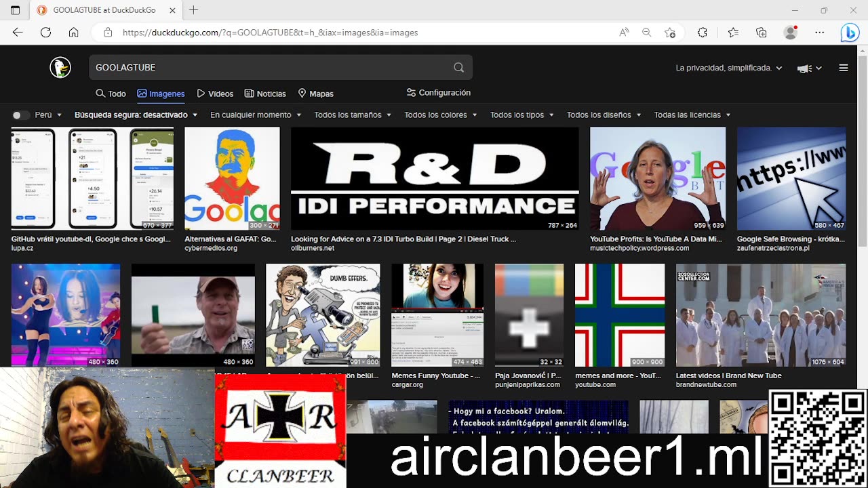Open the stage singer thumbnail

click(66, 315)
